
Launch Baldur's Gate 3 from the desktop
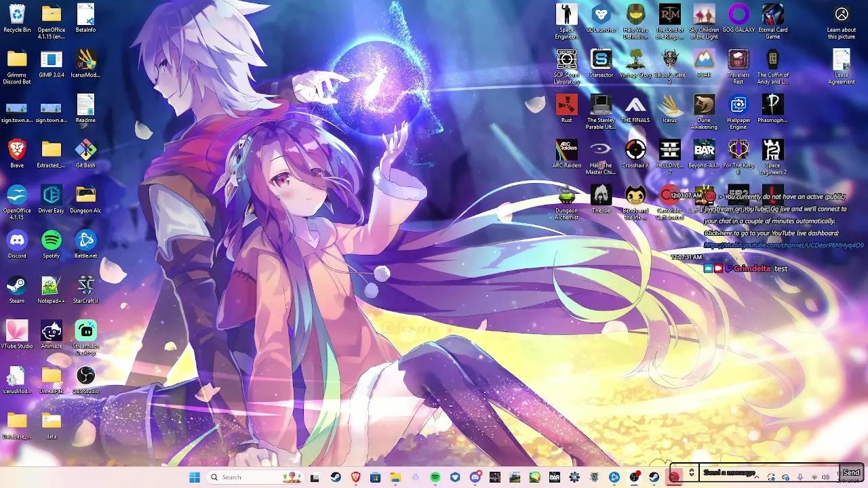click(670, 67)
